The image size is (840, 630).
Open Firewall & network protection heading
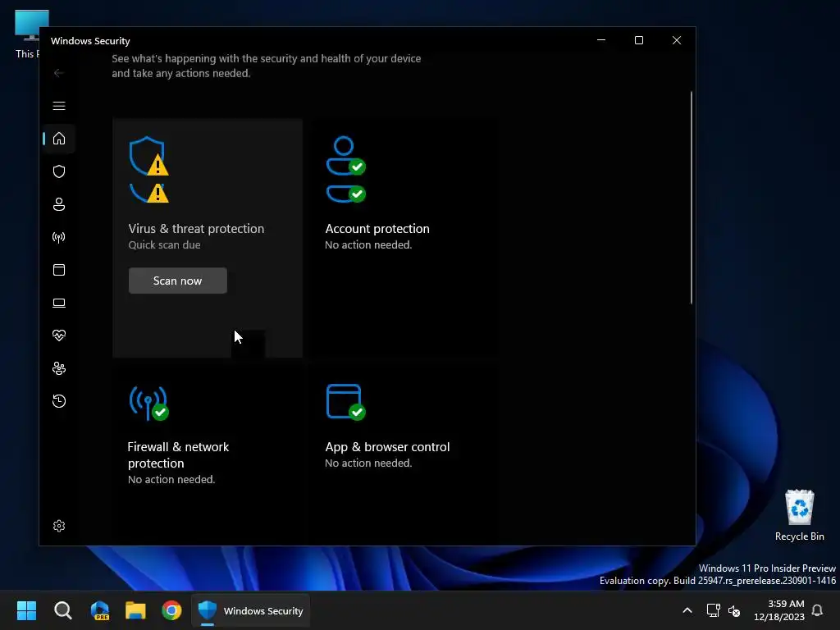coord(178,454)
